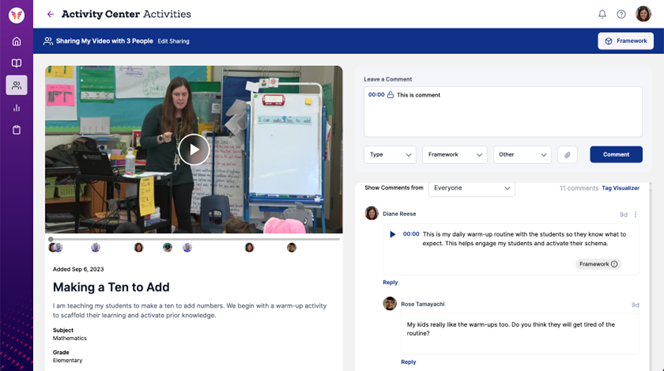Click the last comment marker under the video

[291, 247]
